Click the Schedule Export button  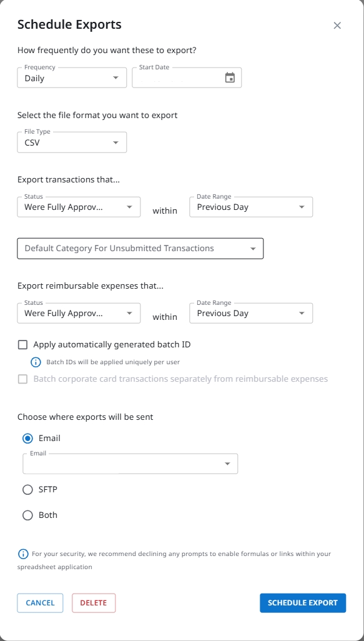point(303,603)
